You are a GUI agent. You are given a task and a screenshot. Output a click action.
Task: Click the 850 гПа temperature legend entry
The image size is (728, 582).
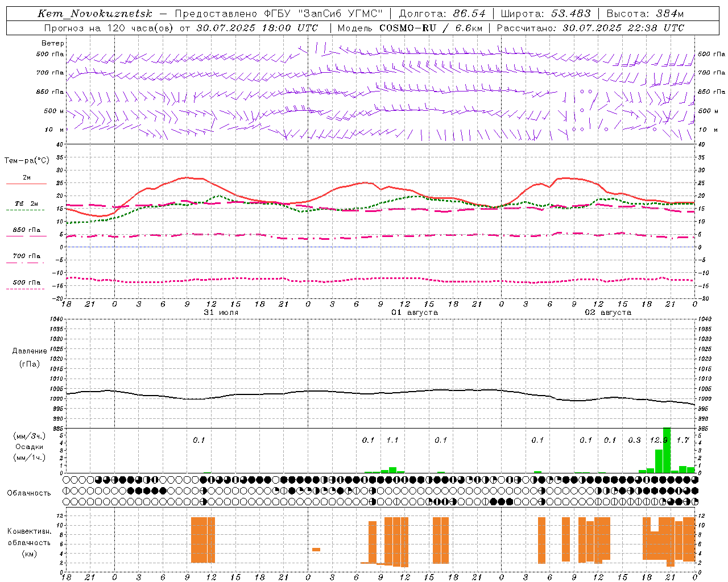(26, 230)
